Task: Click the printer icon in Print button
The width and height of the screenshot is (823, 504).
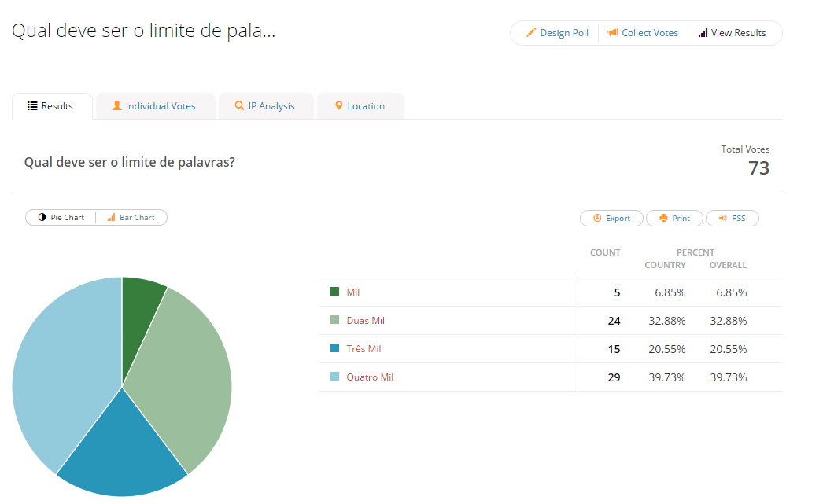Action: coord(663,219)
